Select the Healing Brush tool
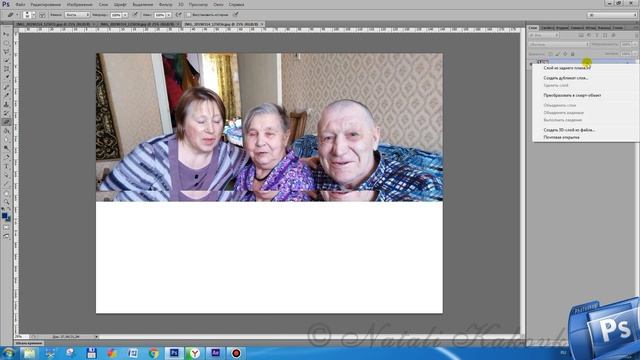Screen dimensions: 640x360 click(6, 87)
